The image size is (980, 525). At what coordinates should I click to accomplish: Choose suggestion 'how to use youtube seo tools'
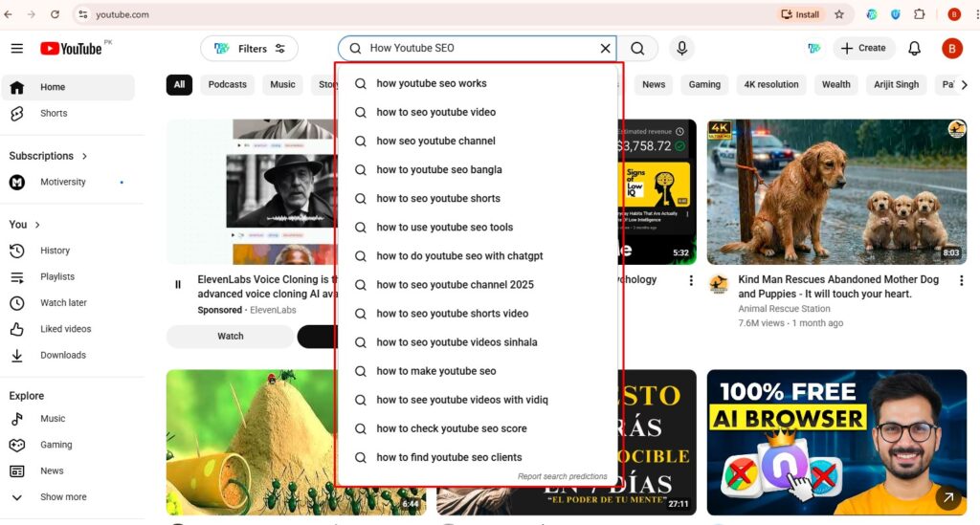tap(478, 228)
